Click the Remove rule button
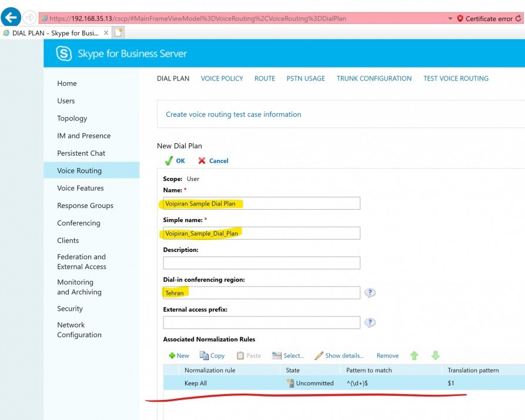This screenshot has width=525, height=420. (387, 355)
